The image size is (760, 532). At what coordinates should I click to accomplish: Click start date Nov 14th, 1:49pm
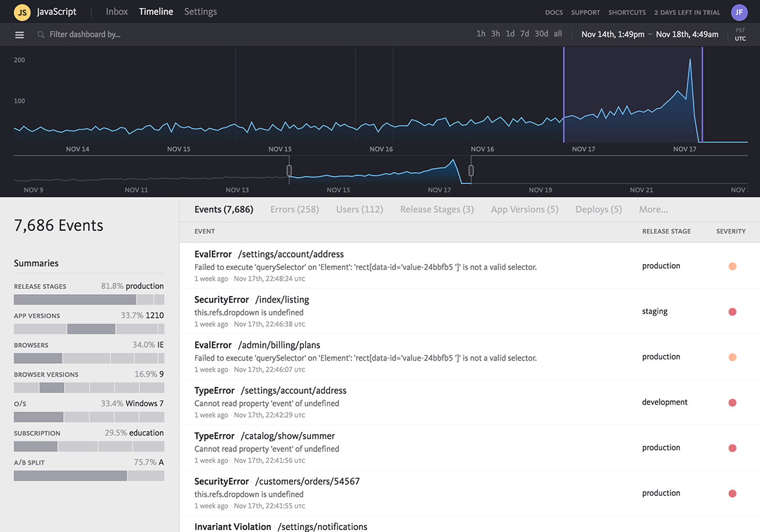tap(613, 35)
